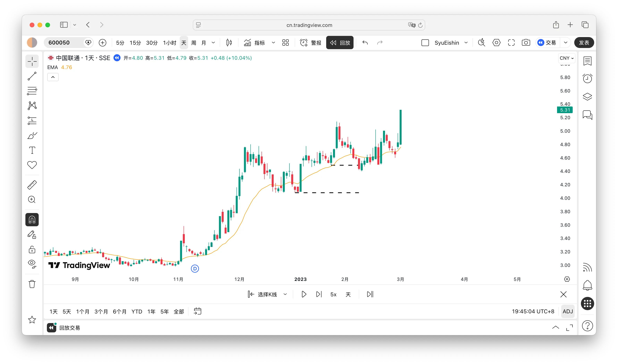618x364 pixels.
Task: Open chart settings hexagon icon
Action: tap(496, 43)
